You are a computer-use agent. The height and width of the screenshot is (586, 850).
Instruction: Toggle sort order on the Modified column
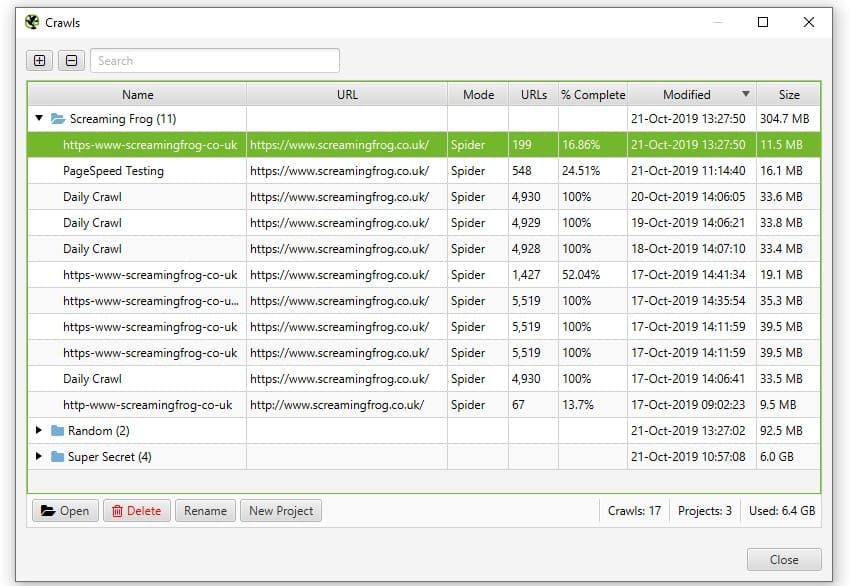tap(693, 93)
